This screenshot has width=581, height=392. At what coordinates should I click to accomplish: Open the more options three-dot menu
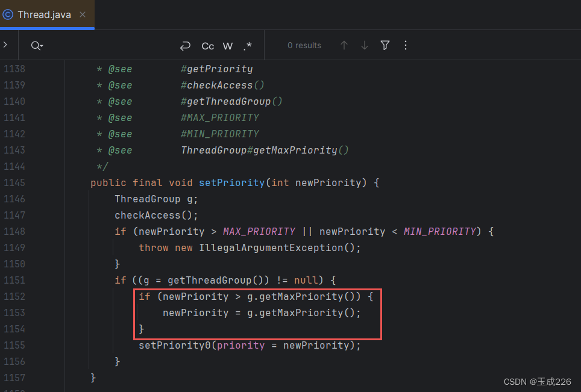pyautogui.click(x=406, y=45)
